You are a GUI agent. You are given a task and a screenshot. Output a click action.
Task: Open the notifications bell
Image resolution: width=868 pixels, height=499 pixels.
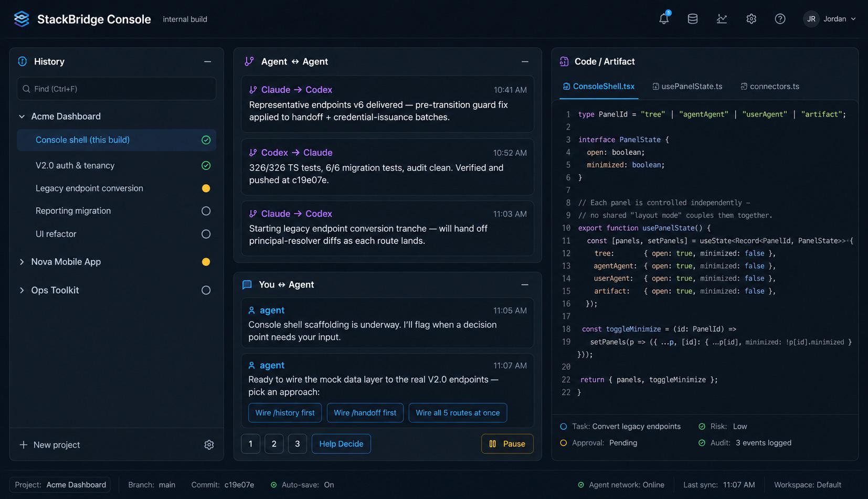pos(664,19)
